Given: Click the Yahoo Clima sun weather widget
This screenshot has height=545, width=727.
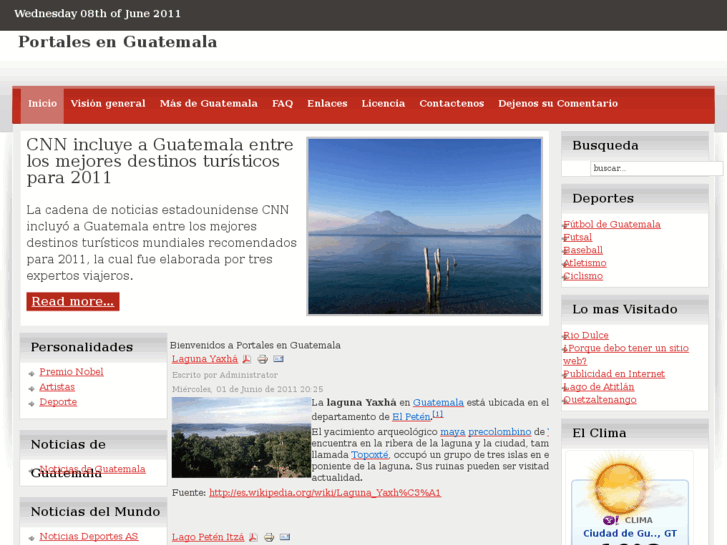Looking at the screenshot, I should point(630,499).
